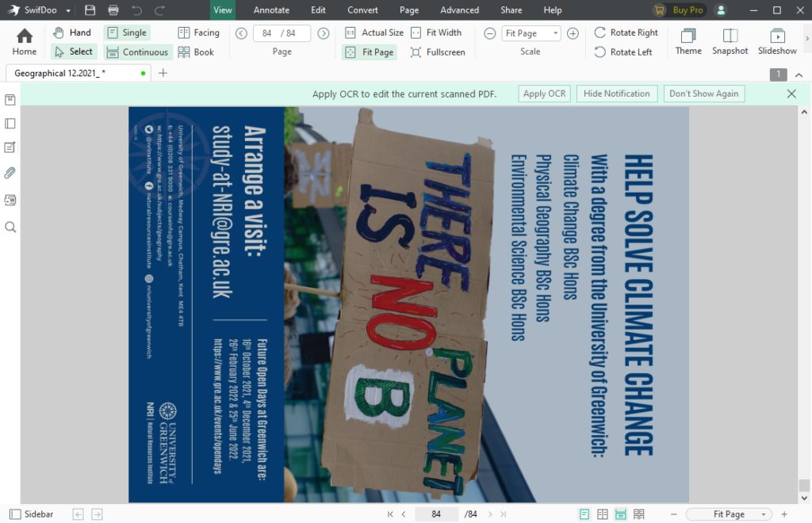Click the vertical scrollbar thumb

tap(804, 485)
